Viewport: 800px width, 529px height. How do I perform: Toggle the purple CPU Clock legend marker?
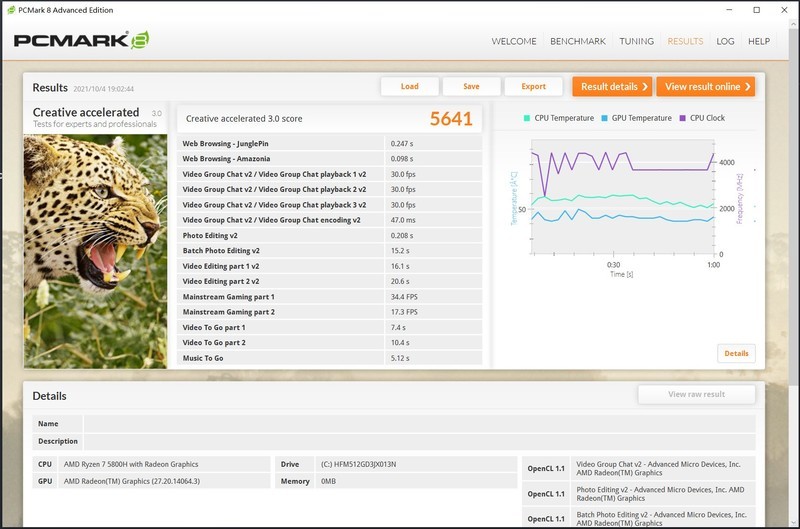[x=682, y=118]
